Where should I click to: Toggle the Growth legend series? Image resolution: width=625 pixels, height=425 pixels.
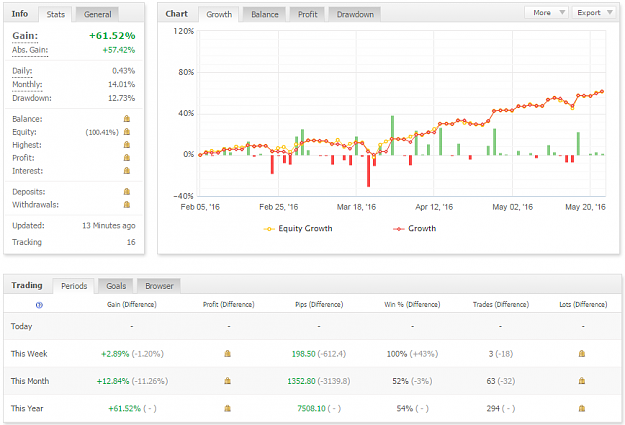click(415, 228)
